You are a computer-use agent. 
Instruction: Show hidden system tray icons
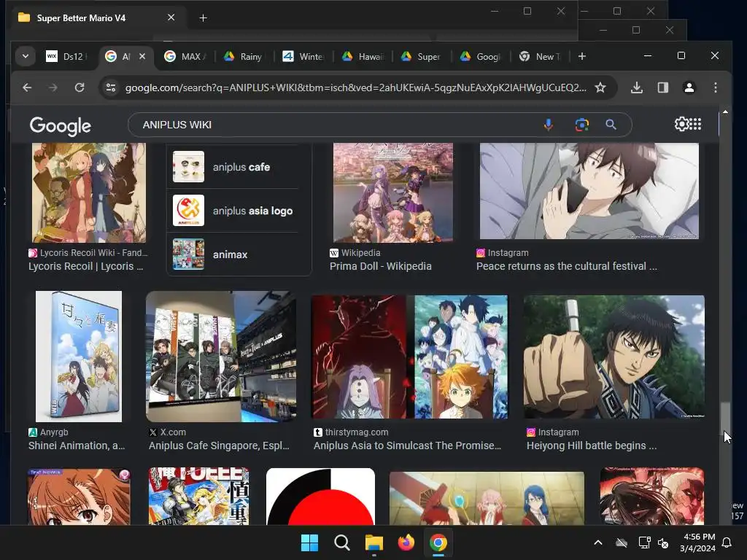[598, 542]
